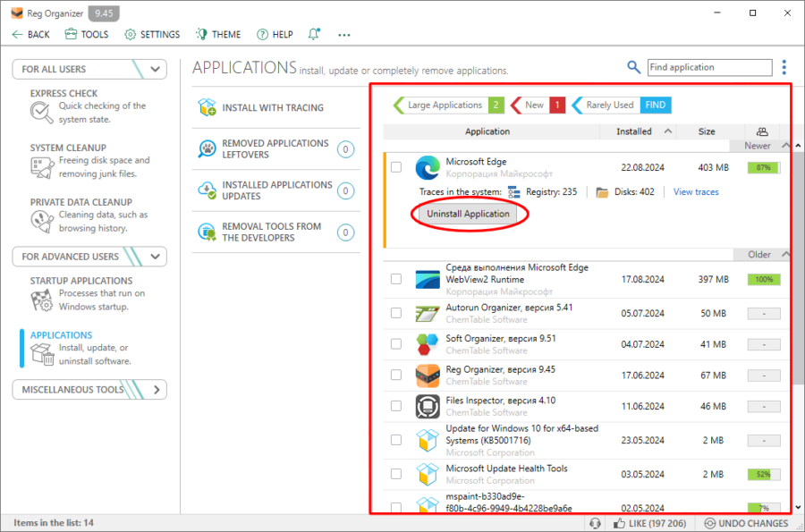
Task: Open the Tools menu
Action: click(86, 34)
